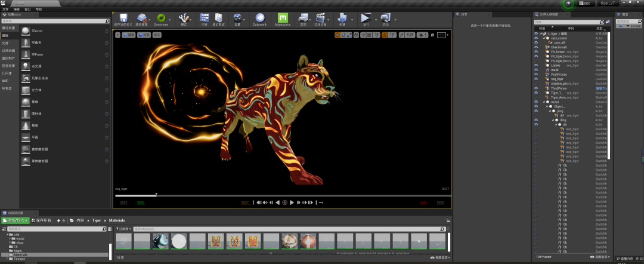Select the Cylinder actor in Place Actors

click(26, 113)
